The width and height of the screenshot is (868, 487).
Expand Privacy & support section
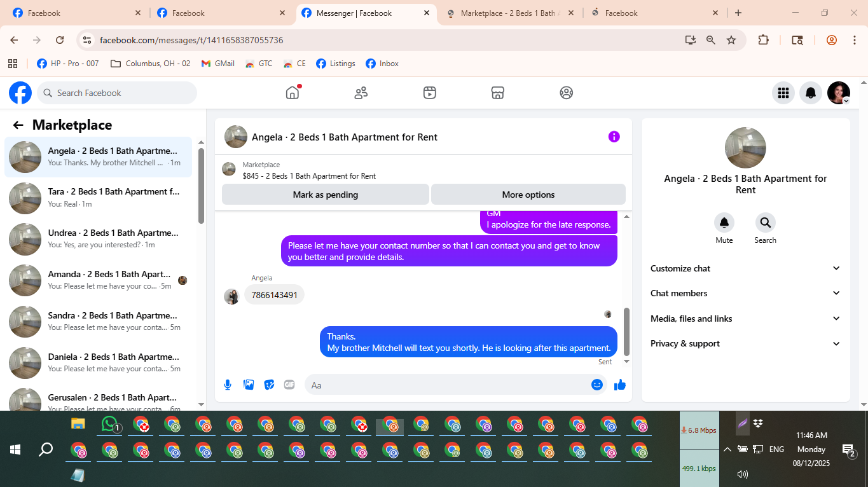pyautogui.click(x=746, y=343)
